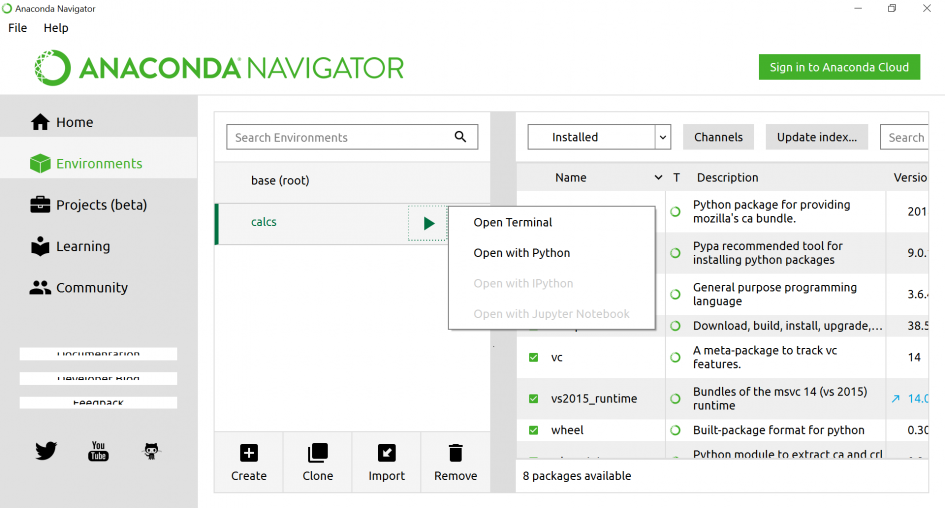945x508 pixels.
Task: Clone the selected environment
Action: (x=318, y=453)
